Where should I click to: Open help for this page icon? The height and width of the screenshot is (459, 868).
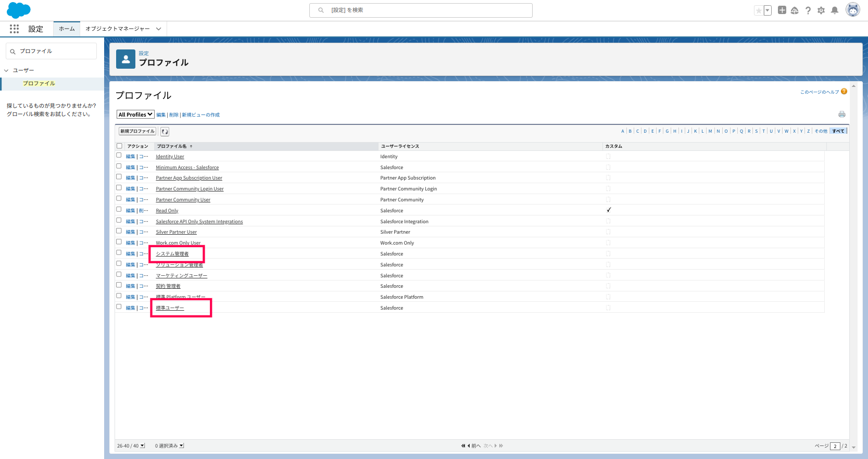(x=844, y=92)
